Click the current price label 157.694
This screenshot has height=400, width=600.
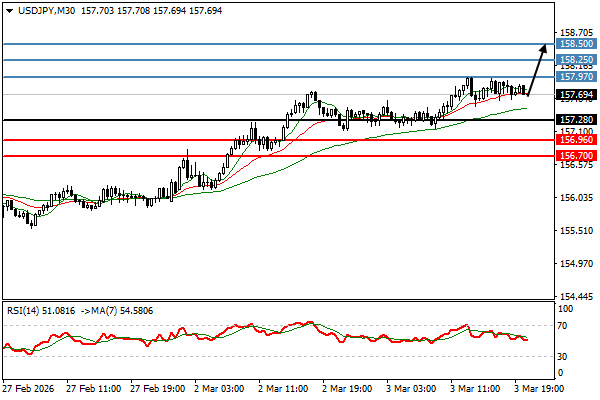(576, 95)
